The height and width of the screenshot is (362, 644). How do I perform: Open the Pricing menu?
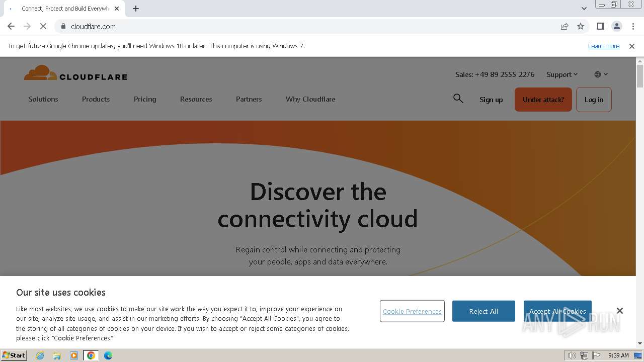(x=145, y=99)
